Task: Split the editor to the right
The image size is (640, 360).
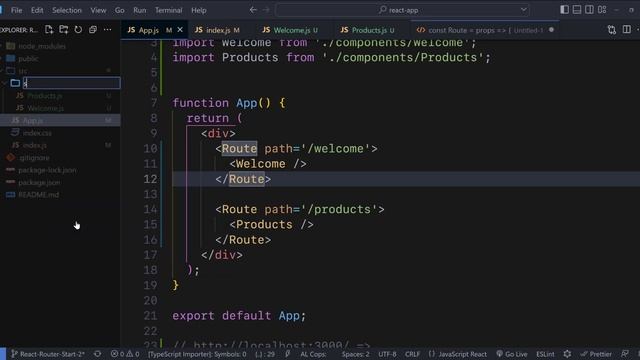Action: (627, 29)
